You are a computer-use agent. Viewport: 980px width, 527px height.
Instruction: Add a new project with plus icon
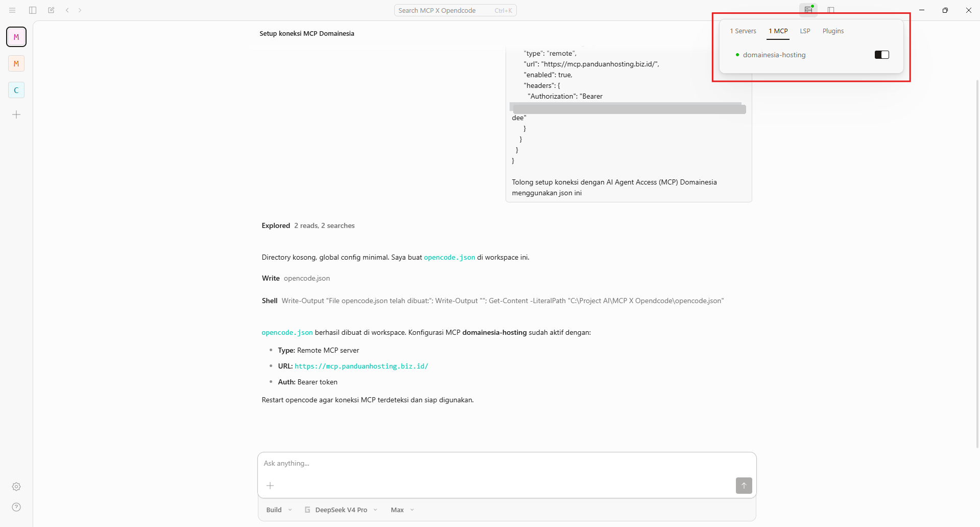point(16,114)
